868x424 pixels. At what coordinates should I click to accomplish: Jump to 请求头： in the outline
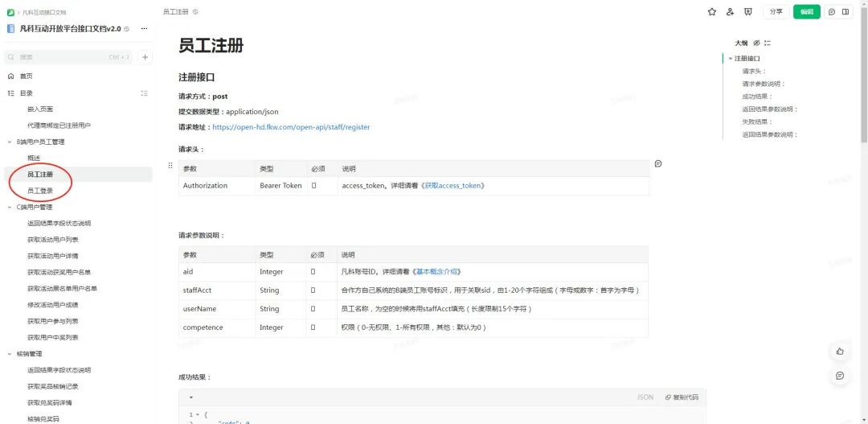coord(755,71)
